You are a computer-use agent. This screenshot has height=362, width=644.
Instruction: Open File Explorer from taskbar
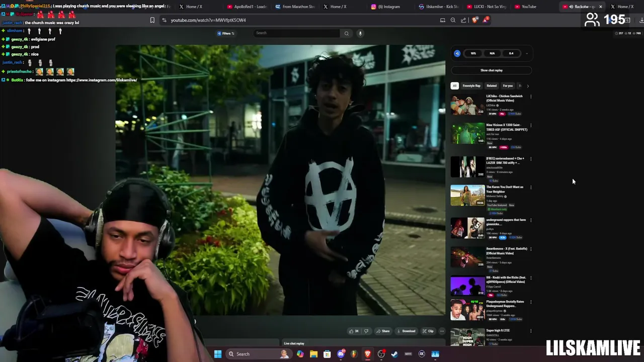coord(313,354)
